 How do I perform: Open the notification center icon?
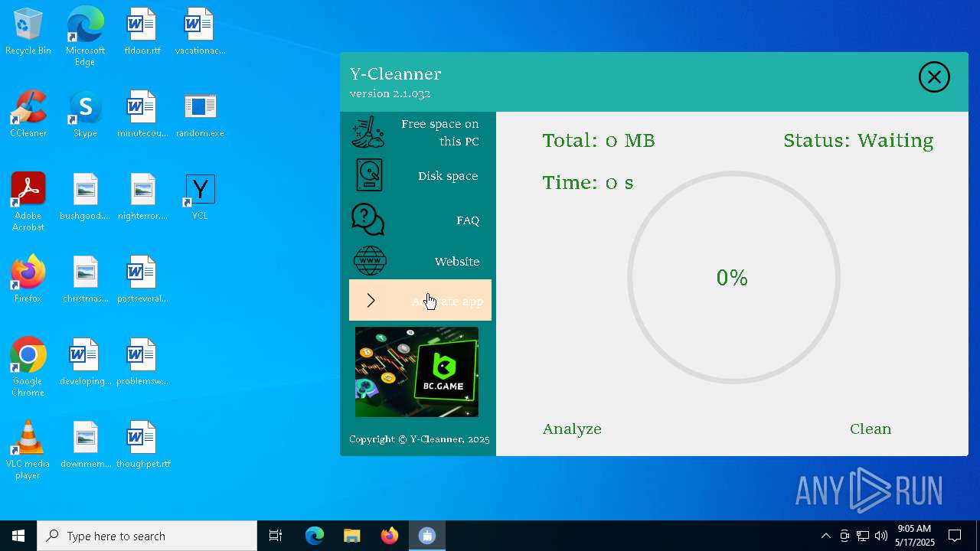coord(955,536)
